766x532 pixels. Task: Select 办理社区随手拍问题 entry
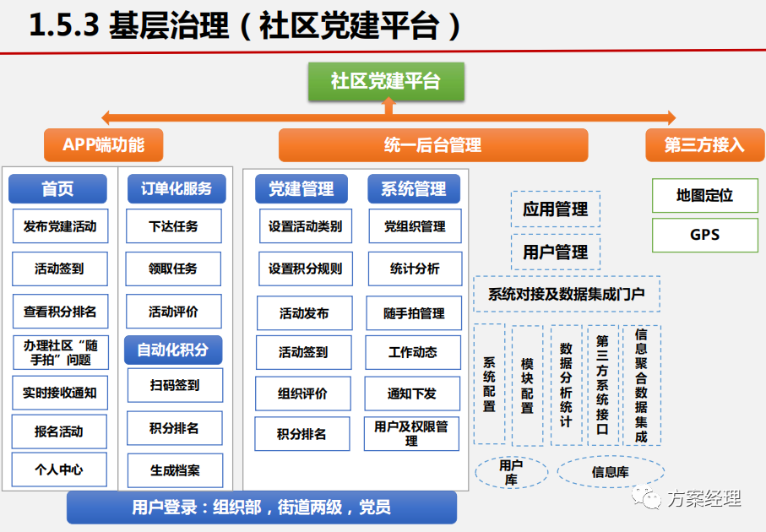pos(60,350)
